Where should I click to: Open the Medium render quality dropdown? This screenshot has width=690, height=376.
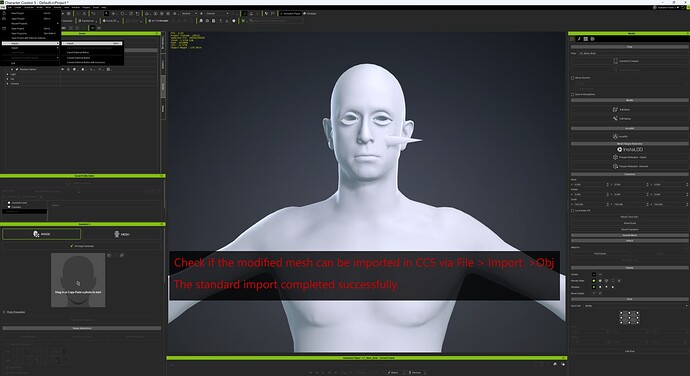[189, 14]
